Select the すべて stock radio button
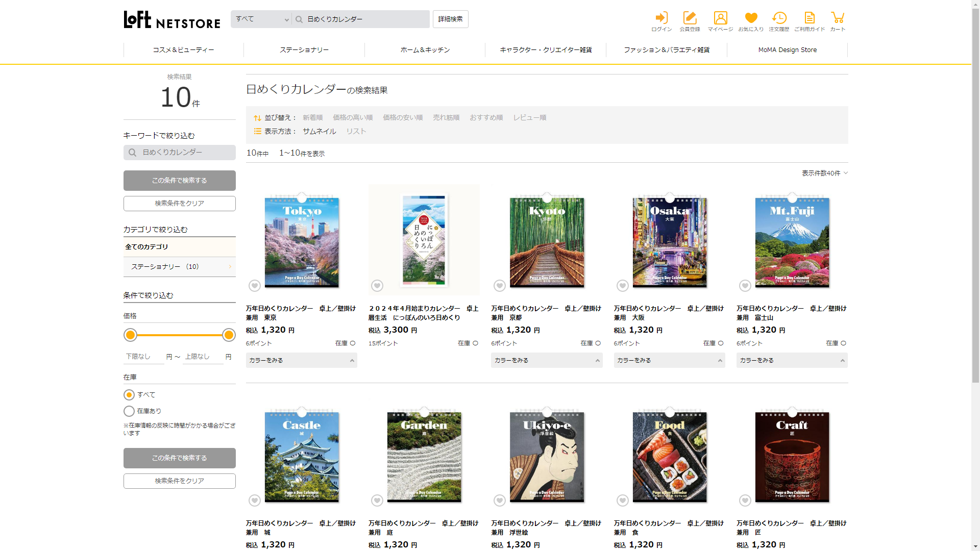Screen dimensions: 980x551 click(x=129, y=395)
